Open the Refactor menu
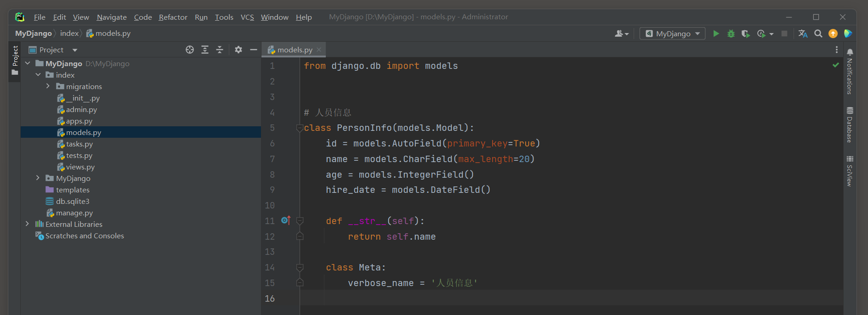 pyautogui.click(x=173, y=17)
